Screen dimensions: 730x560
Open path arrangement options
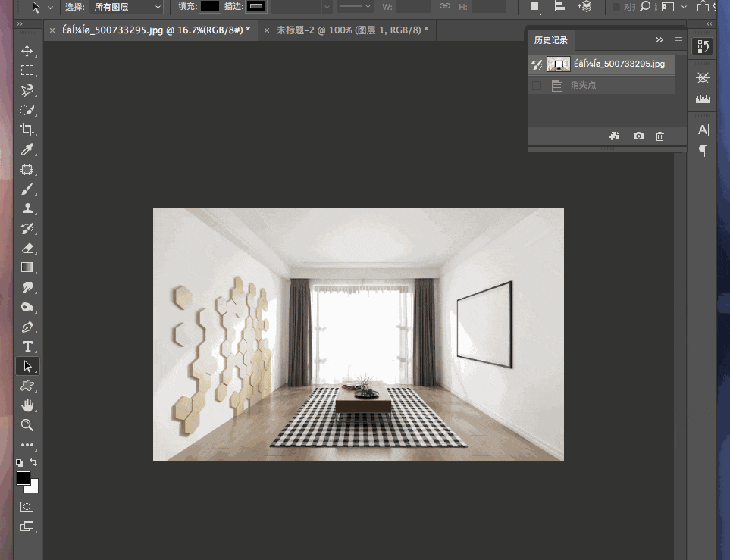584,7
